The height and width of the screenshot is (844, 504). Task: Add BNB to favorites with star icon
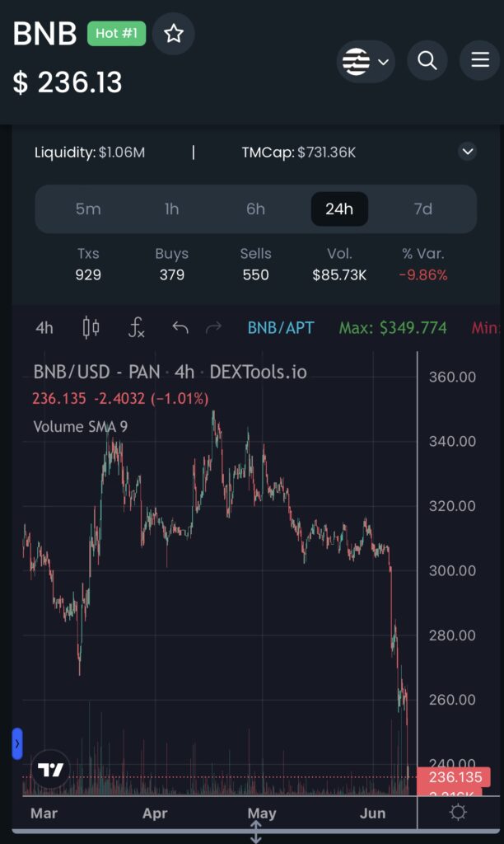point(173,34)
